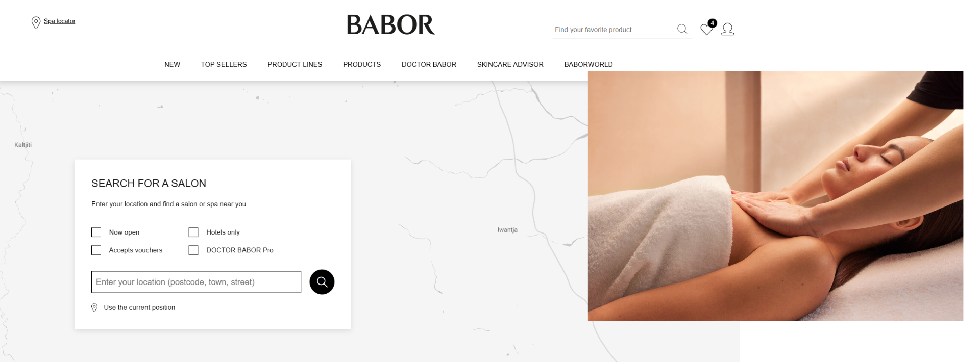Focus the Enter your location field
980x362 pixels.
pyautogui.click(x=196, y=282)
